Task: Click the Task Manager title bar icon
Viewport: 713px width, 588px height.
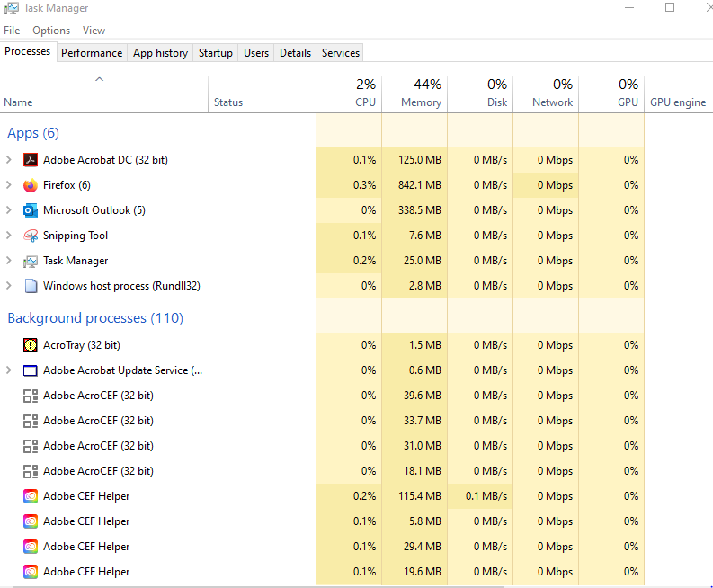Action: tap(12, 8)
